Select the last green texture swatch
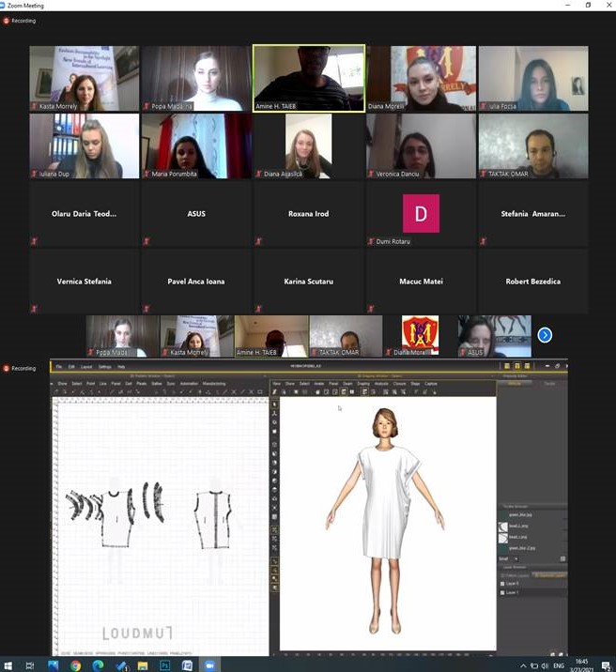The height and width of the screenshot is (672, 616). 502,548
